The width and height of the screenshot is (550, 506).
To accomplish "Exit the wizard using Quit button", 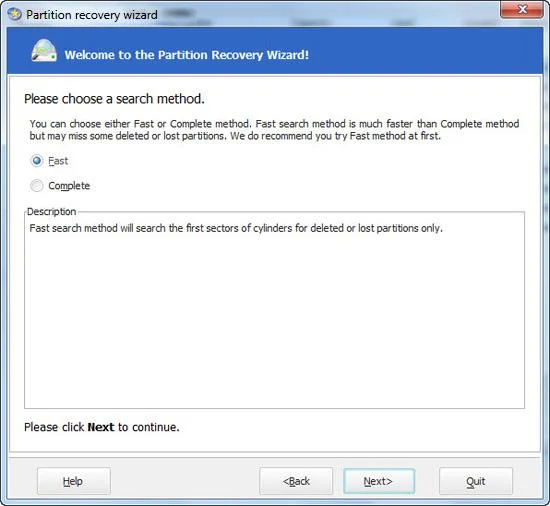I will click(476, 481).
